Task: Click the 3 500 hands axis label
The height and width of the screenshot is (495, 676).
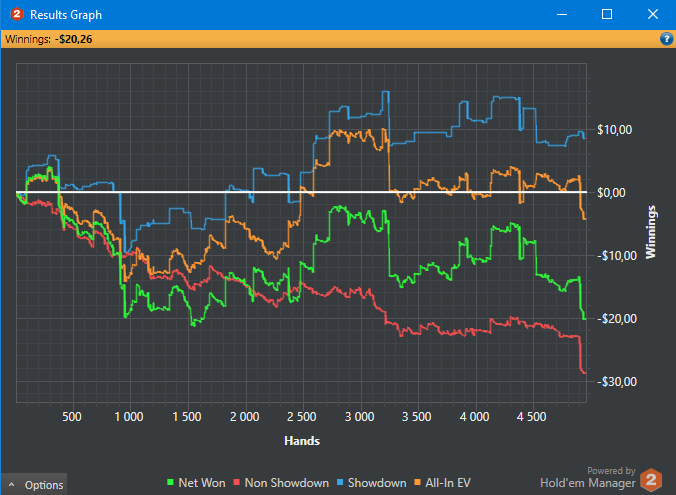Action: point(416,417)
